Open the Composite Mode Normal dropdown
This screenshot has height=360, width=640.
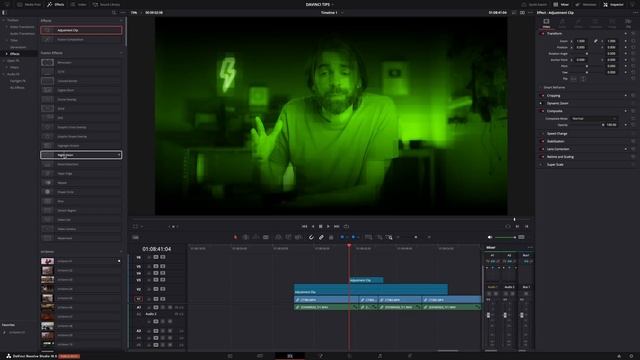tap(593, 118)
